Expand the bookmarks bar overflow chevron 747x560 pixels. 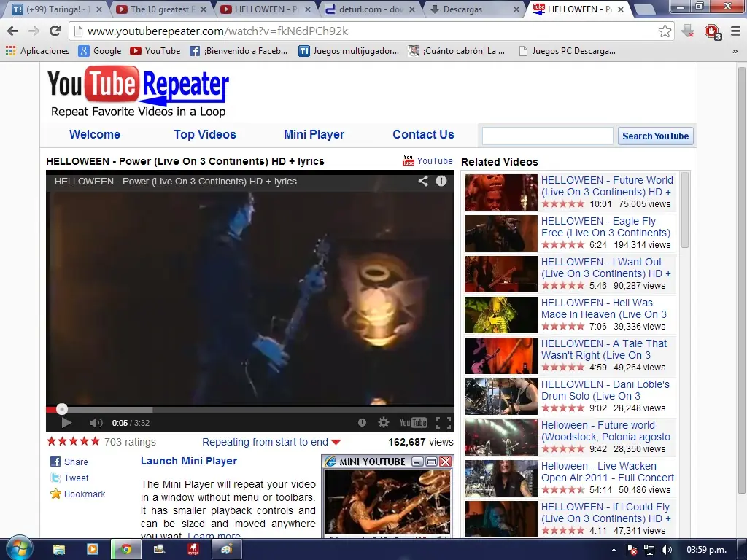735,52
